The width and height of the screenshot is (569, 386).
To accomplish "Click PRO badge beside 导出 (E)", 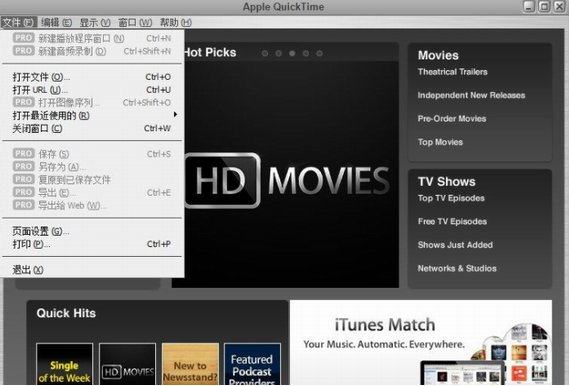I will click(x=24, y=192).
